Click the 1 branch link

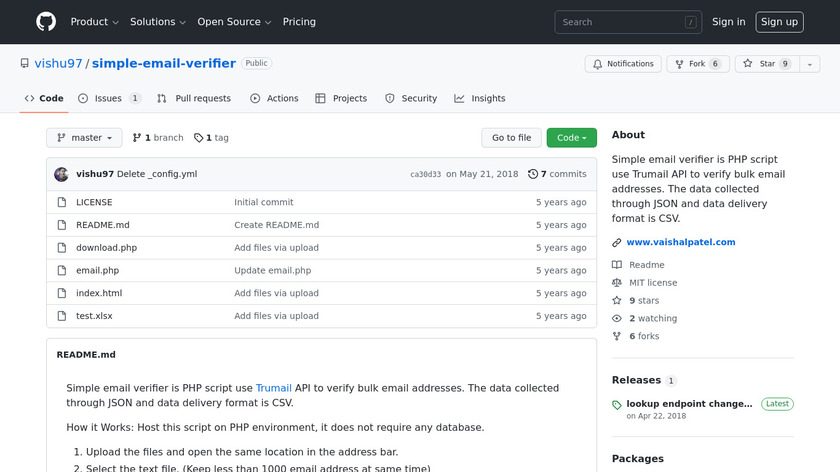click(158, 138)
